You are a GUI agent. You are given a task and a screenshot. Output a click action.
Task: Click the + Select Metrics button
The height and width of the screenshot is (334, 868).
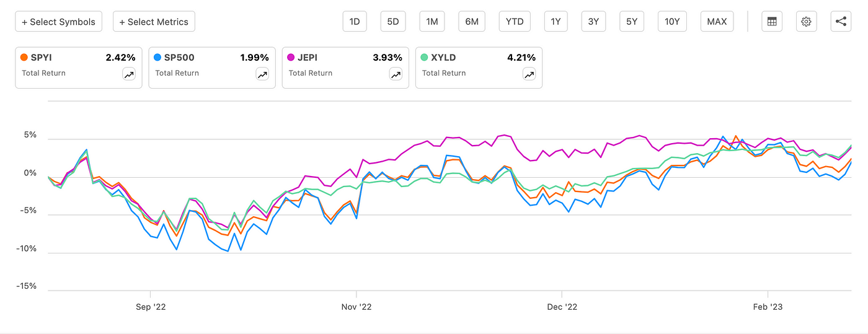point(154,22)
